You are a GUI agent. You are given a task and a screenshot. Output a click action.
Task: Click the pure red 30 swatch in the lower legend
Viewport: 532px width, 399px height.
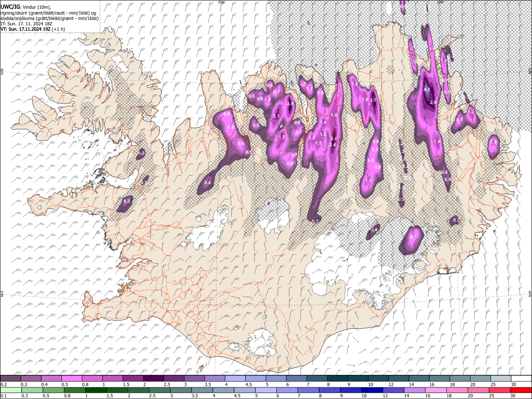pos(520,390)
